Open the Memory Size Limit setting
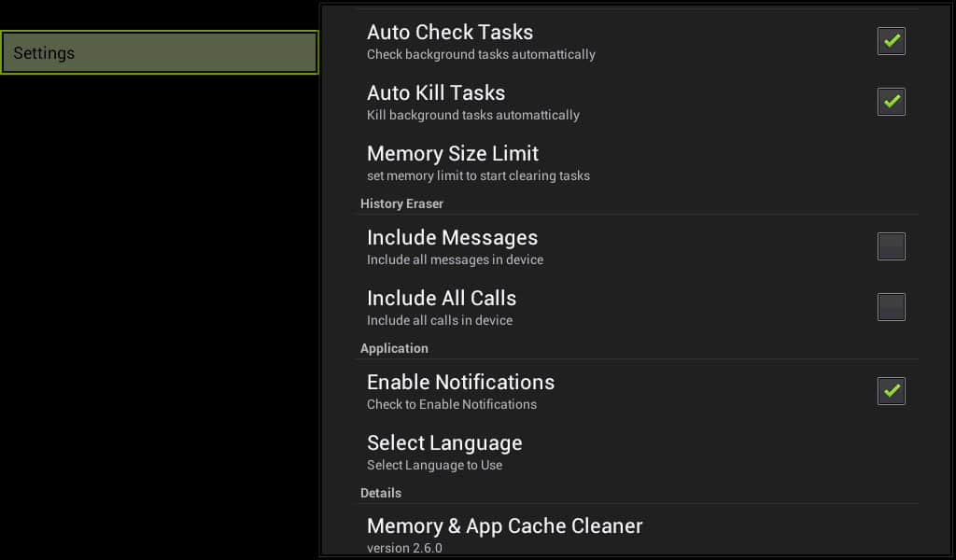 click(453, 154)
